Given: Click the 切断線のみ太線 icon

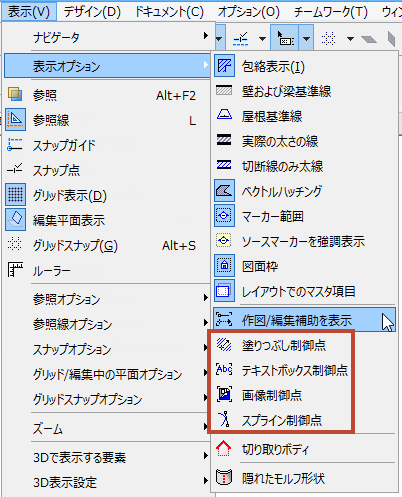Looking at the screenshot, I should [x=224, y=165].
